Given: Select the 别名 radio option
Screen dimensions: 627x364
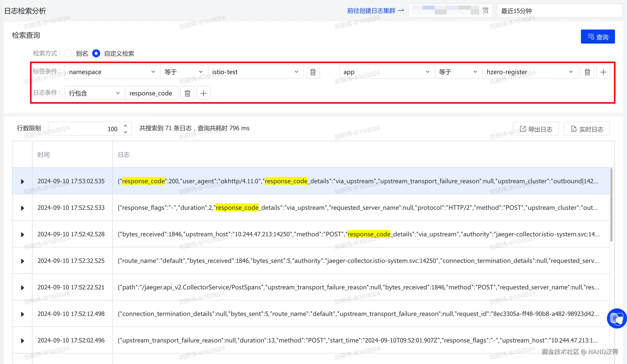Looking at the screenshot, I should pos(68,53).
